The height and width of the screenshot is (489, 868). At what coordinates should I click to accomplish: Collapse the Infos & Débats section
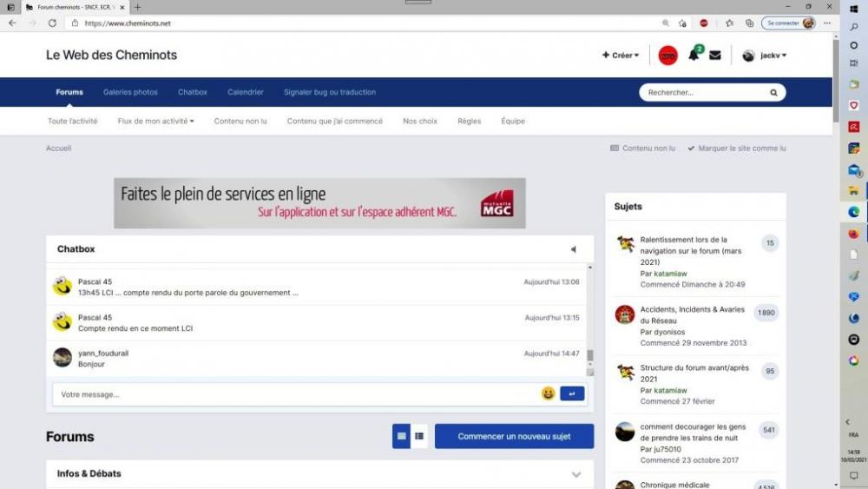coord(576,474)
